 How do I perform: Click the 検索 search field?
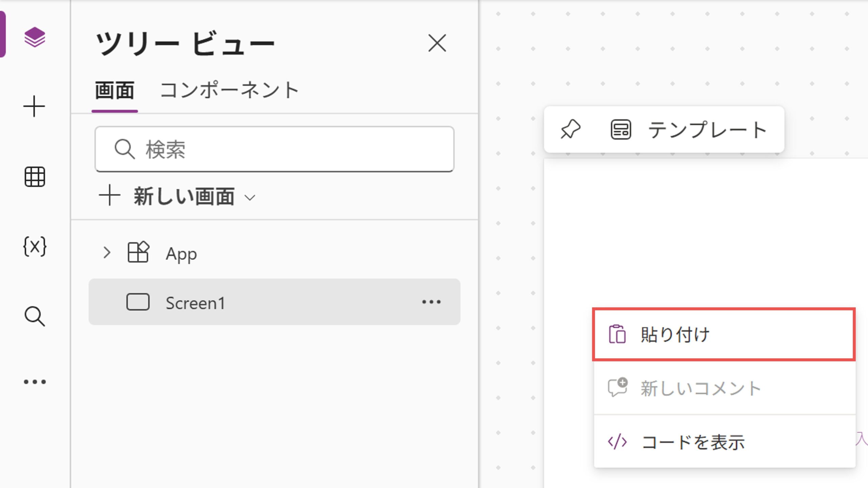pos(275,149)
